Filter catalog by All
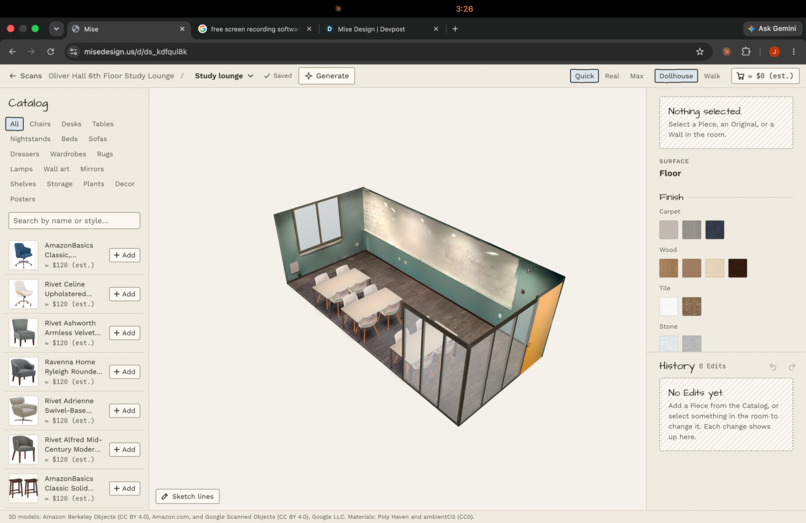The image size is (806, 523). coord(14,124)
